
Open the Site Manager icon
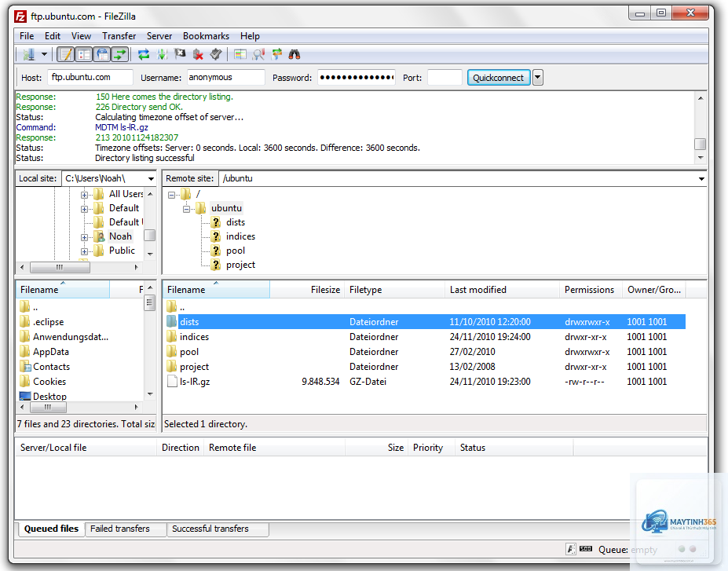[x=29, y=55]
